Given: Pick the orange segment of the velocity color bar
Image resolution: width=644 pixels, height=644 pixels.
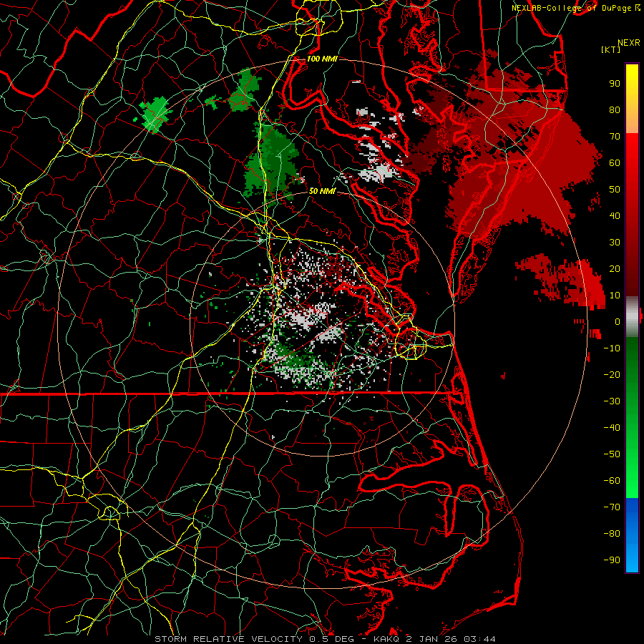Looking at the screenshot, I should (x=632, y=122).
